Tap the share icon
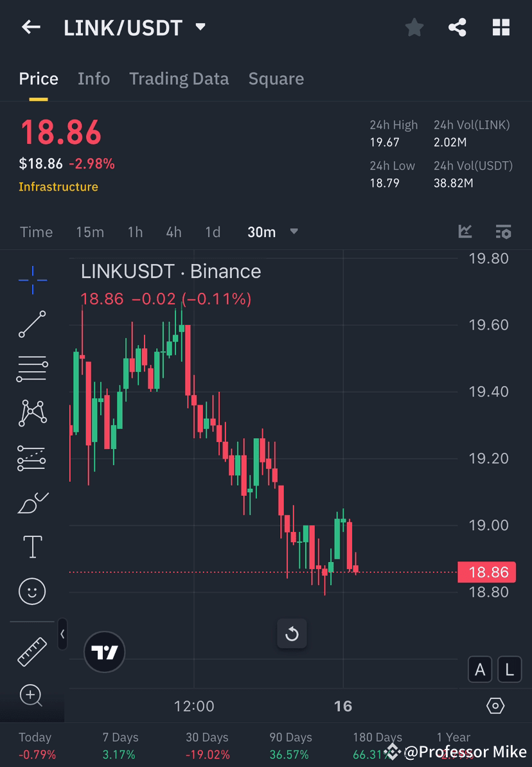Screen dimensions: 532x767 (x=457, y=27)
